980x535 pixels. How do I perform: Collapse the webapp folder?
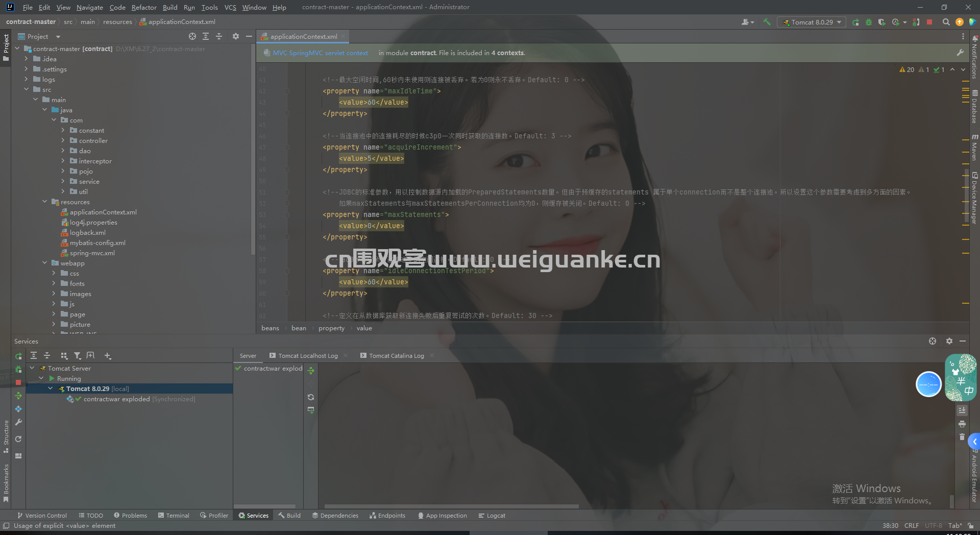point(44,263)
